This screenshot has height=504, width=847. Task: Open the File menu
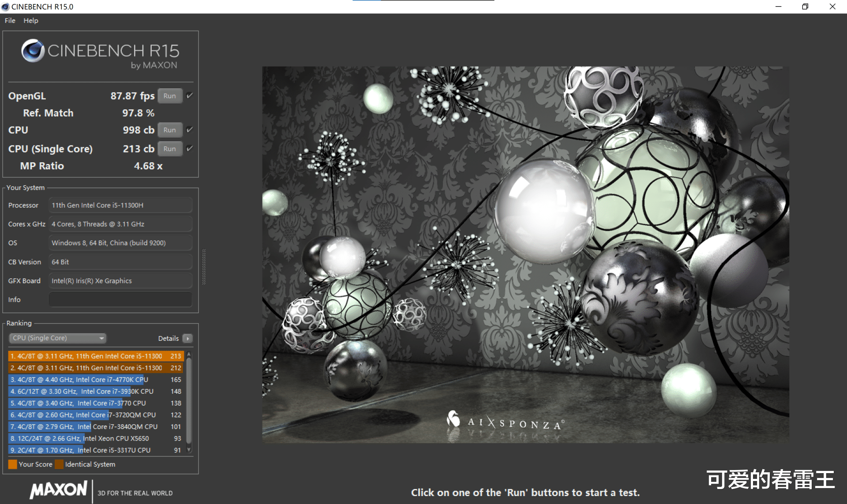10,20
